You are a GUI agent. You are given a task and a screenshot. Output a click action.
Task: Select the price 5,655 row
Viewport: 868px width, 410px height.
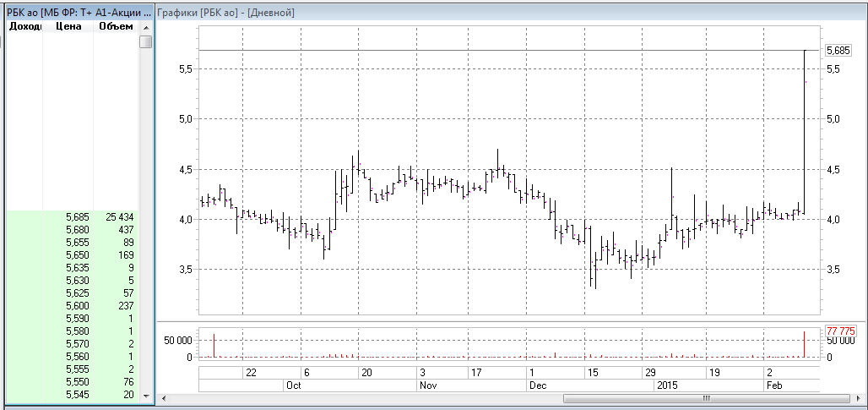[72, 243]
